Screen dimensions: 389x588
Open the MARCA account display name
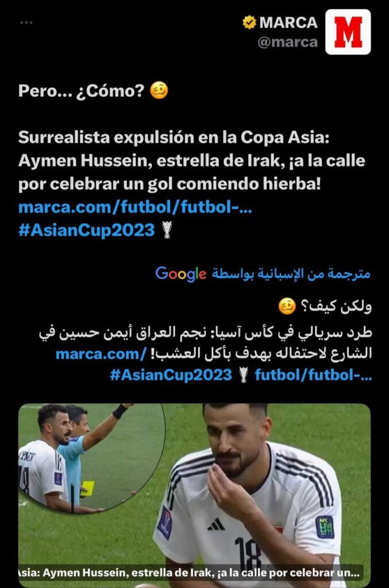pos(288,22)
